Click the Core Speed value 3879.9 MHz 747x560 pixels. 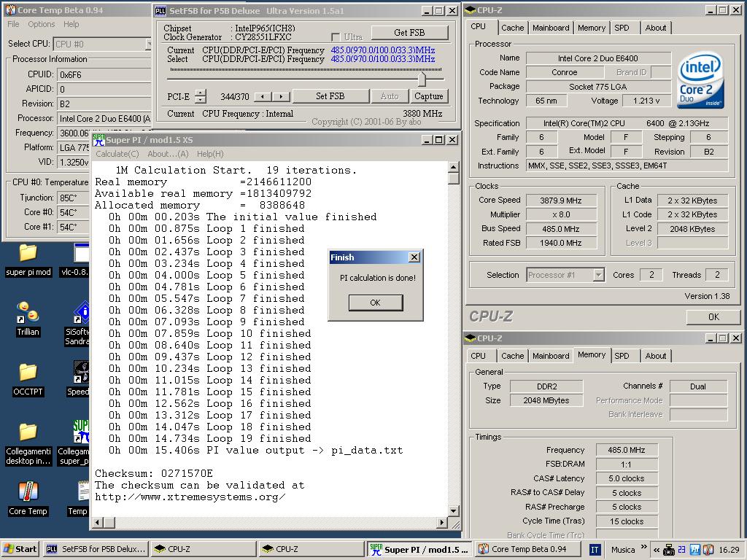[561, 201]
